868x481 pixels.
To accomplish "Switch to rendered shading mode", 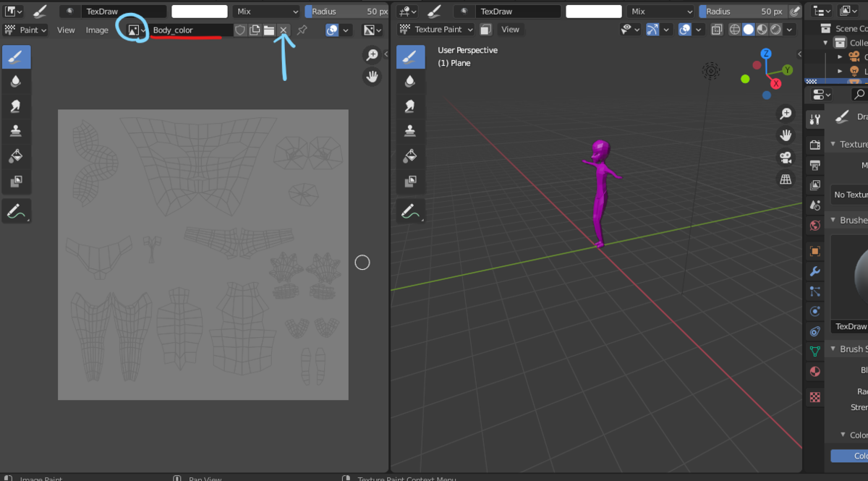I will click(775, 30).
